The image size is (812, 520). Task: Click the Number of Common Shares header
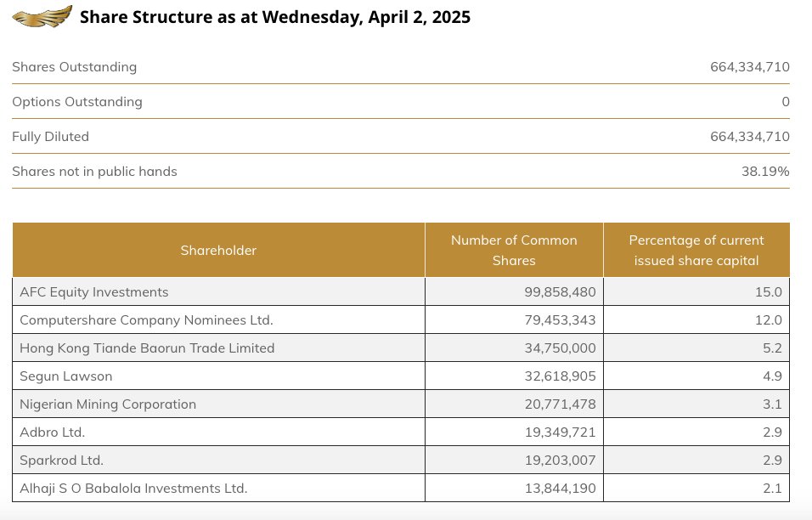(513, 250)
